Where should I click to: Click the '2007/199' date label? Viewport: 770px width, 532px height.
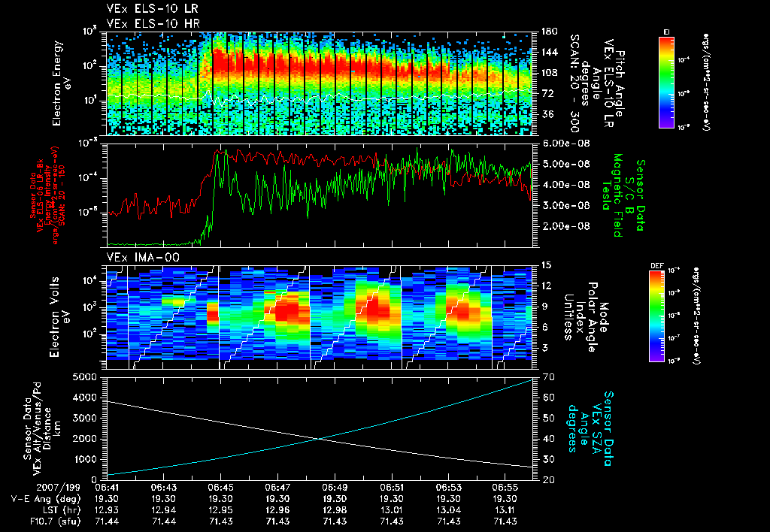pyautogui.click(x=59, y=488)
